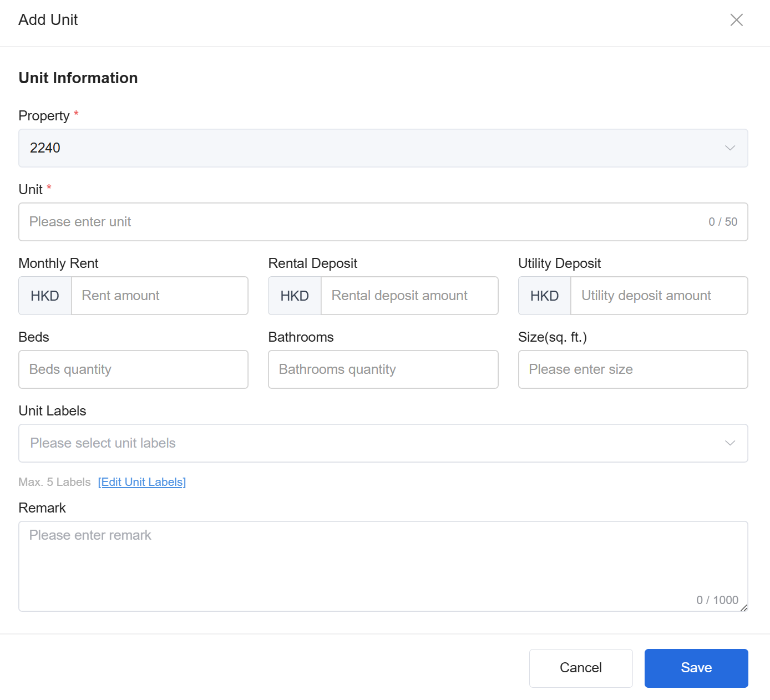The height and width of the screenshot is (700, 770).
Task: Click the chevron arrow in Unit Labels field
Action: 730,443
